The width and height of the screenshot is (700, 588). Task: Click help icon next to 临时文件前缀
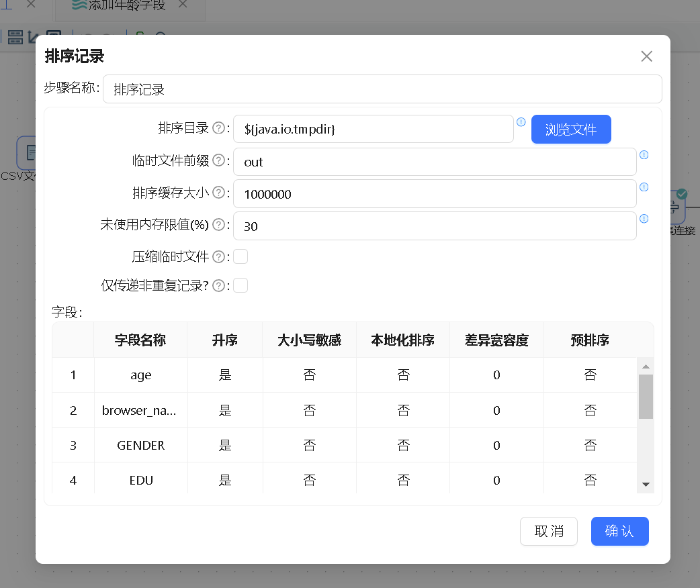tap(219, 160)
